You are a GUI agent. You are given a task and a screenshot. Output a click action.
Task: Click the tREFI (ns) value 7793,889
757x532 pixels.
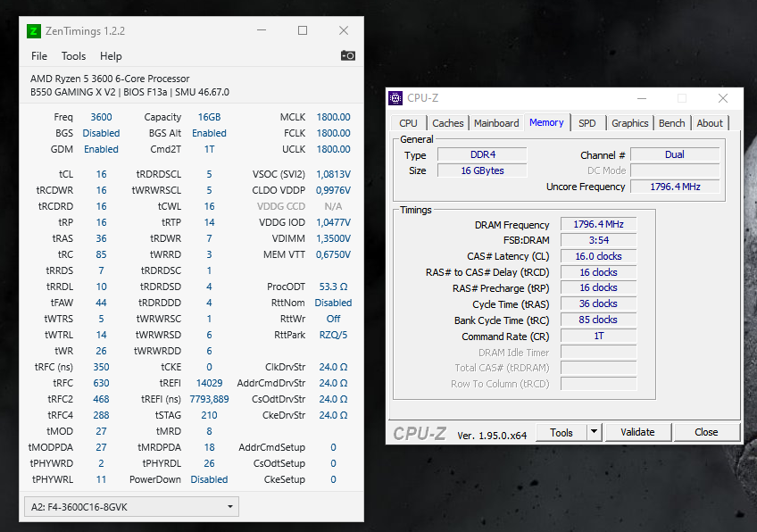(209, 399)
